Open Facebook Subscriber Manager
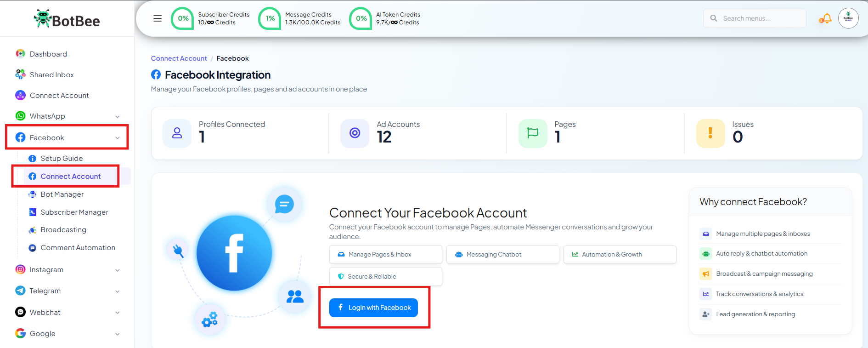The width and height of the screenshot is (868, 348). click(x=74, y=212)
